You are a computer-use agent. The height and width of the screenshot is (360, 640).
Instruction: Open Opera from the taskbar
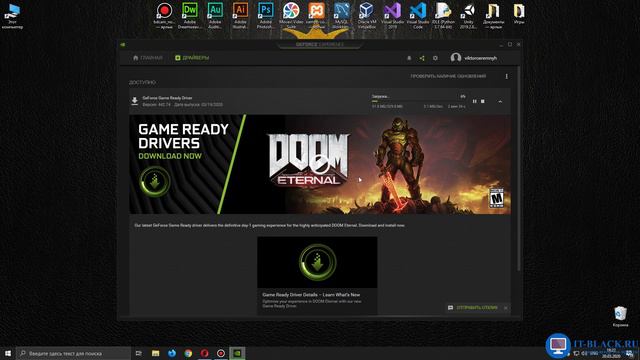click(x=204, y=353)
